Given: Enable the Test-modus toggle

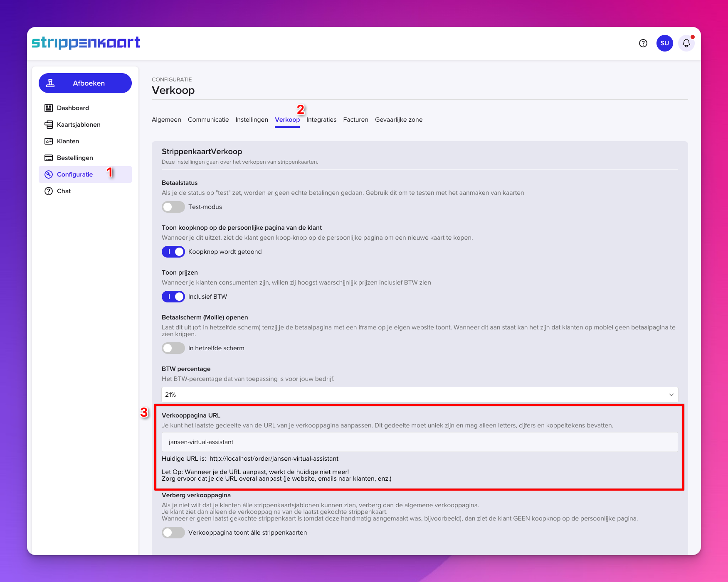Looking at the screenshot, I should [x=173, y=207].
